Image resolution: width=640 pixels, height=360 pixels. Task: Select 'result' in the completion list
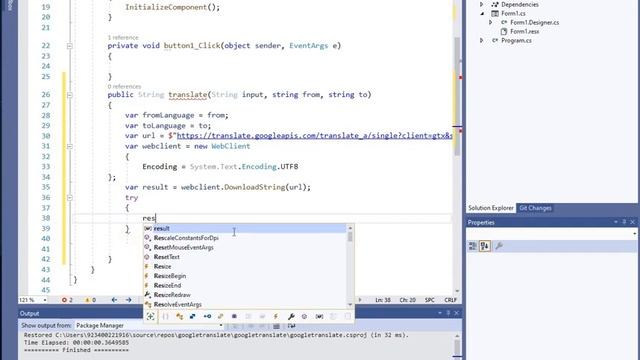tap(244, 229)
